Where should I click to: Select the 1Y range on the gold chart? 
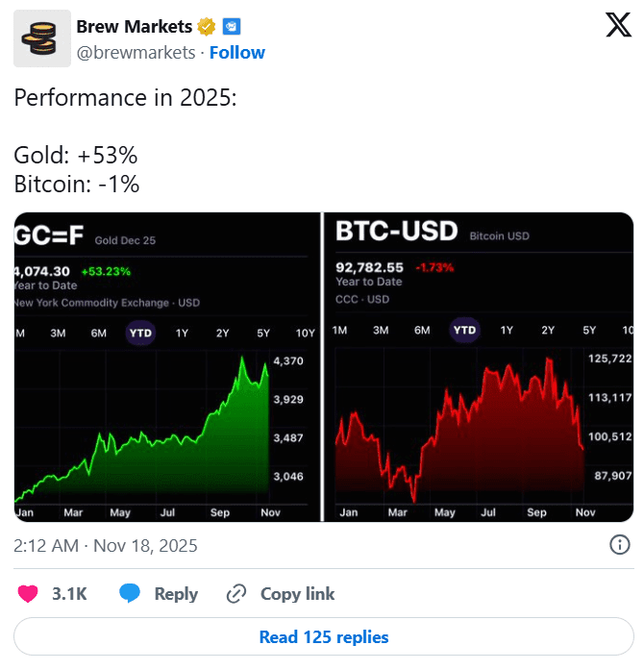coord(182,333)
